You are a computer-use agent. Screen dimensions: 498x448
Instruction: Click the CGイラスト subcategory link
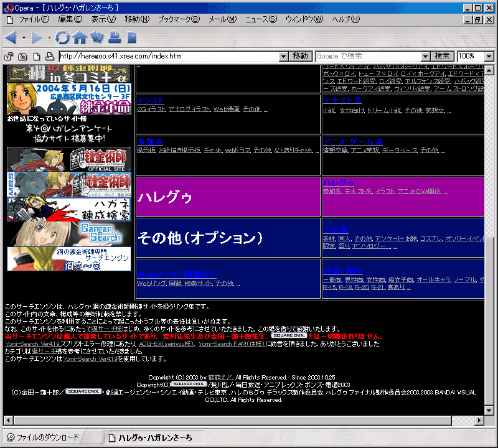(x=151, y=110)
